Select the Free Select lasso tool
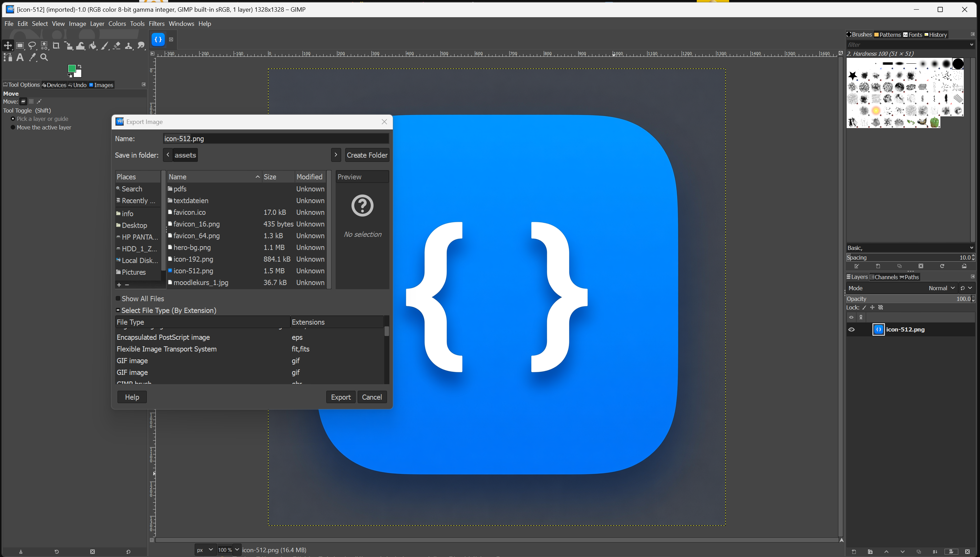The image size is (980, 557). (x=32, y=45)
